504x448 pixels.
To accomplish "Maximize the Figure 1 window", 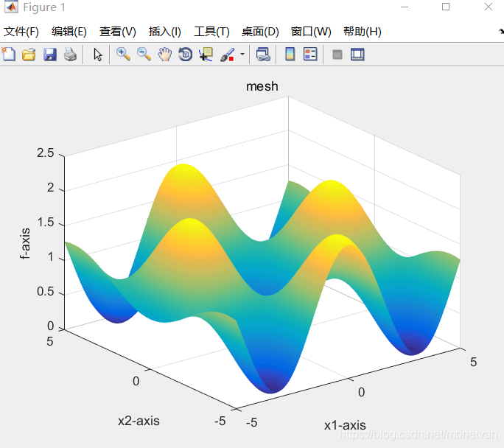I will (446, 7).
